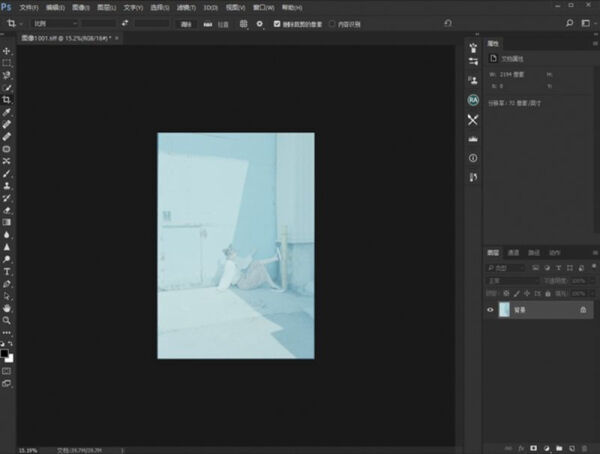Screen dimensions: 600x454
Task: Click the foreground color swatch
Action: coord(5,353)
